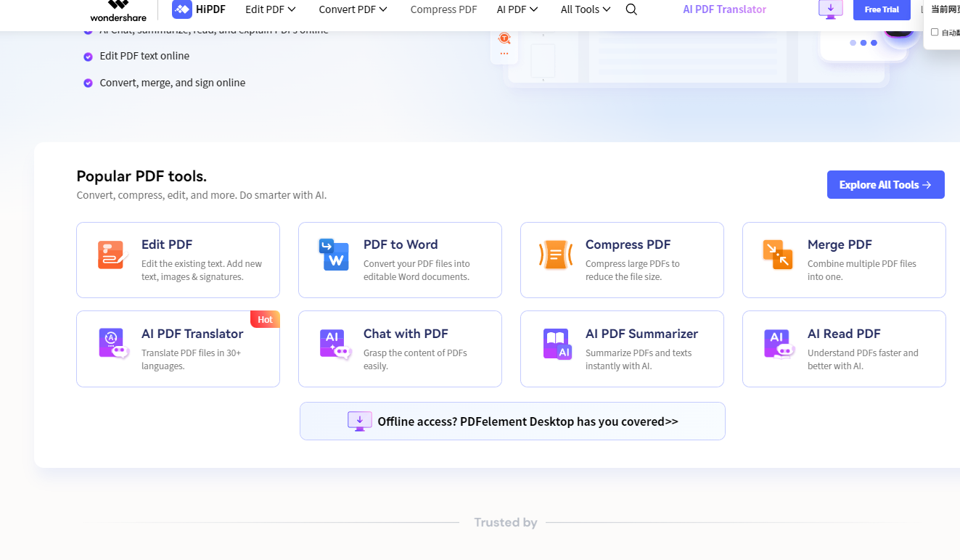Screen dimensions: 960x560
Task: Click the Merge PDF icon
Action: click(778, 255)
